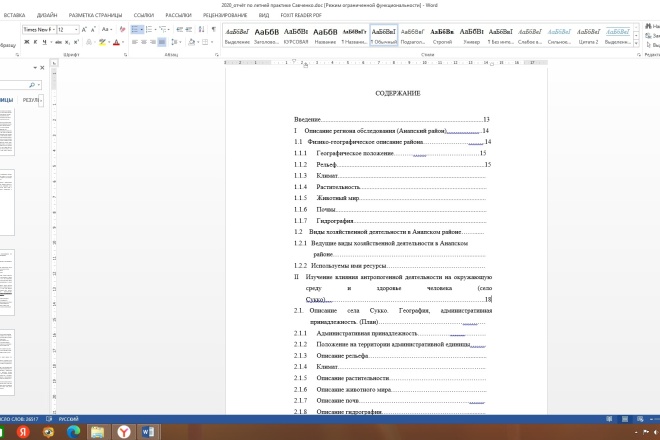Open the ДИЗАЙН tab

pos(47,15)
